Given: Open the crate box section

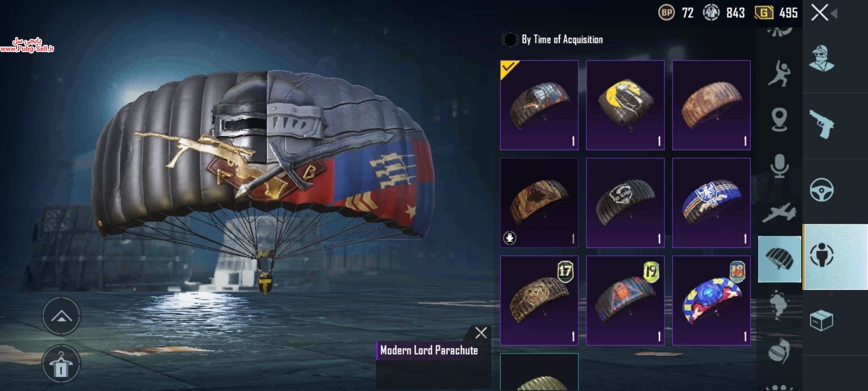Looking at the screenshot, I should click(x=821, y=320).
